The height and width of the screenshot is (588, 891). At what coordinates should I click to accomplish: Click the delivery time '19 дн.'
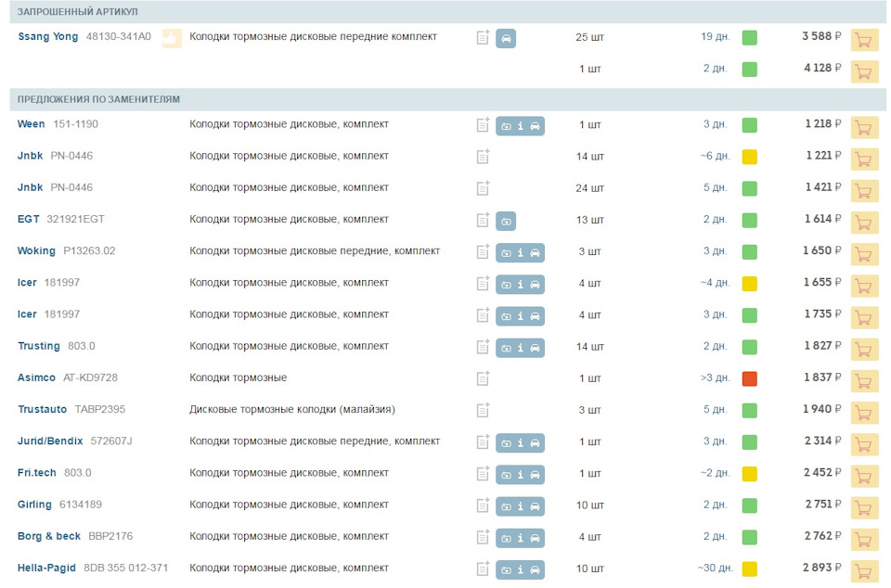point(716,37)
